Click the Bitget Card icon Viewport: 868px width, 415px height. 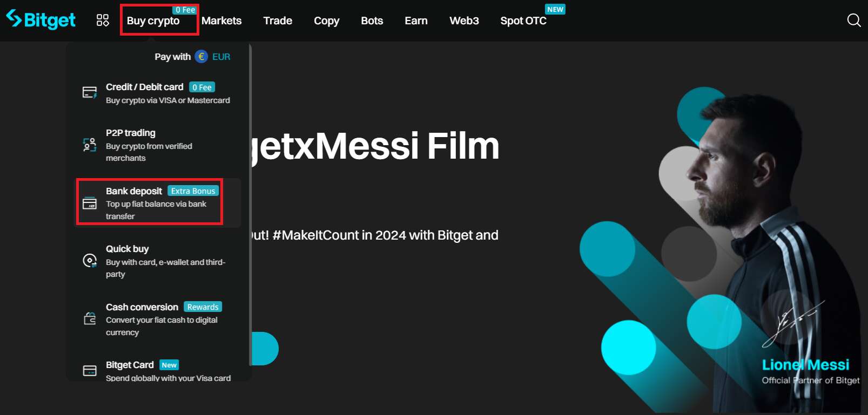pos(90,371)
